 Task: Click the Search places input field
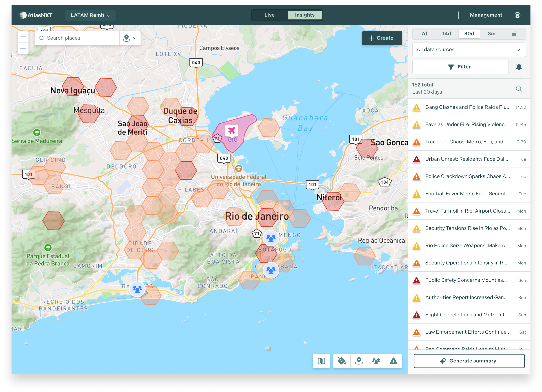(x=77, y=38)
